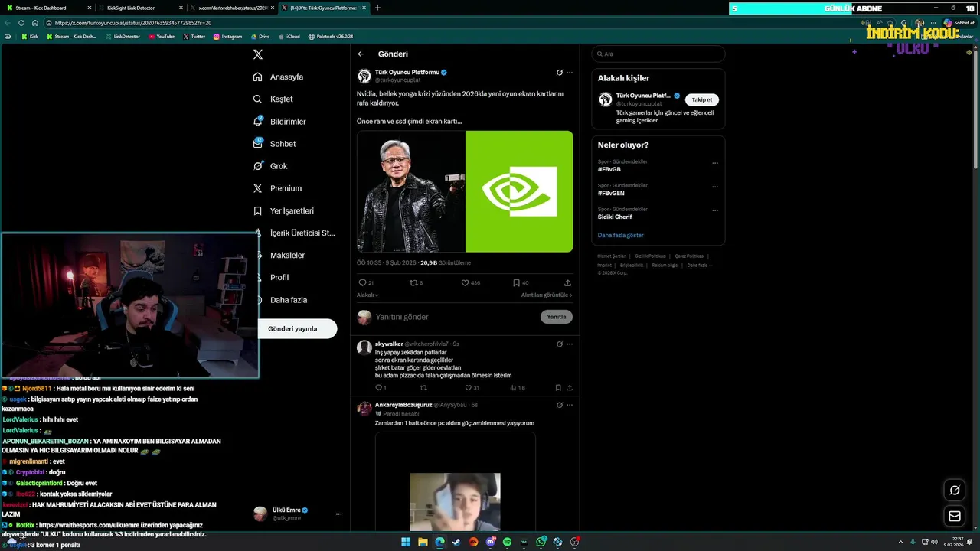Share the main post
980x551 pixels.
[x=567, y=282]
